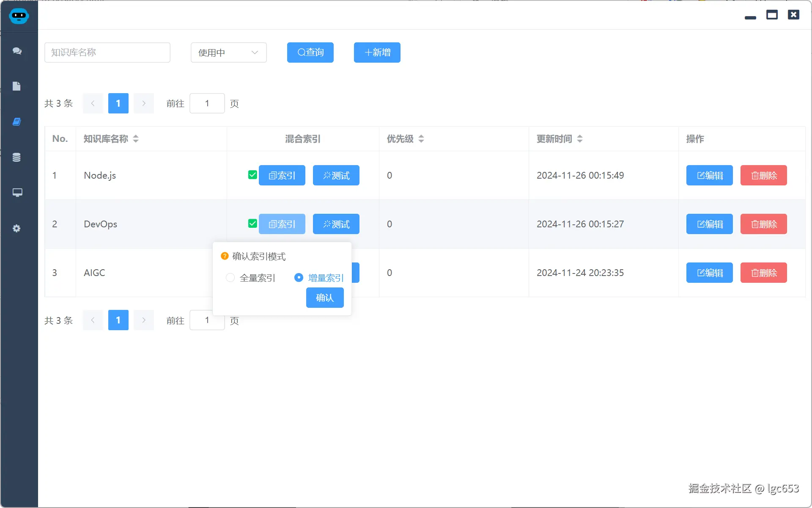Click the 知识库名称 search input
Screen dimensions: 812x508
[x=107, y=52]
